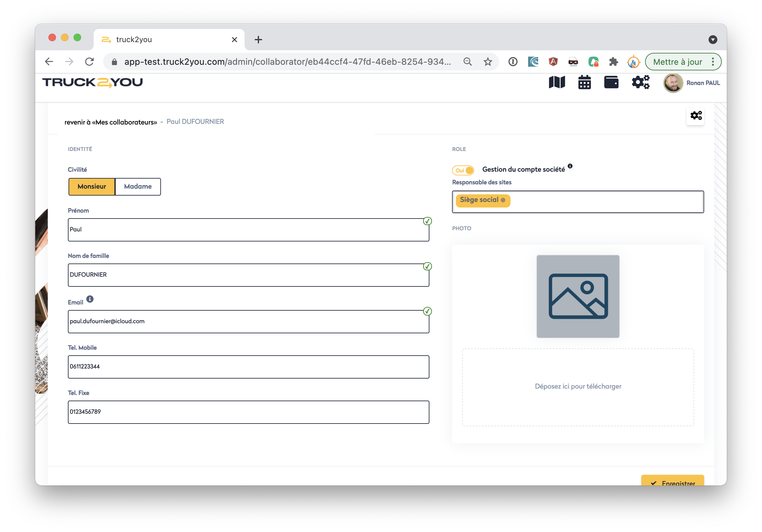Open settings gears icon in header
The height and width of the screenshot is (532, 762).
[640, 82]
